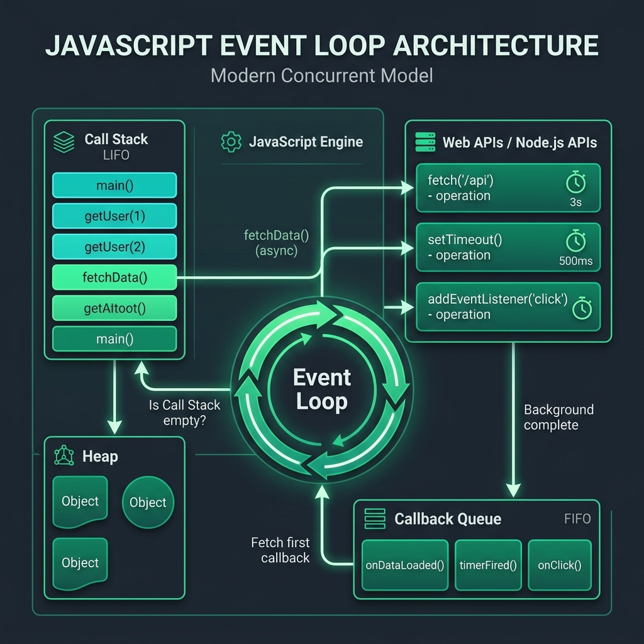The image size is (644, 644).
Task: Click the stopwatch icon in addEventListener card
Action: tap(582, 308)
